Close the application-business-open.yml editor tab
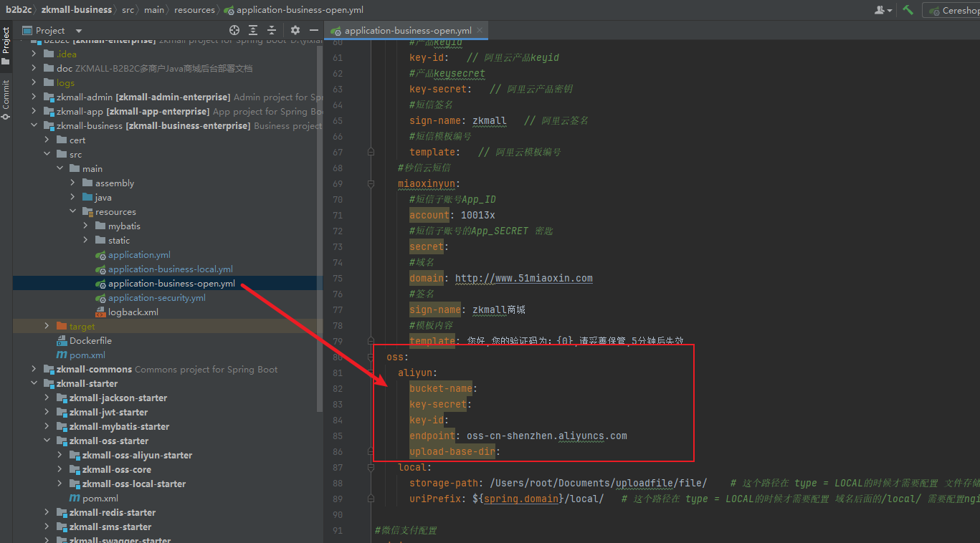 point(480,30)
